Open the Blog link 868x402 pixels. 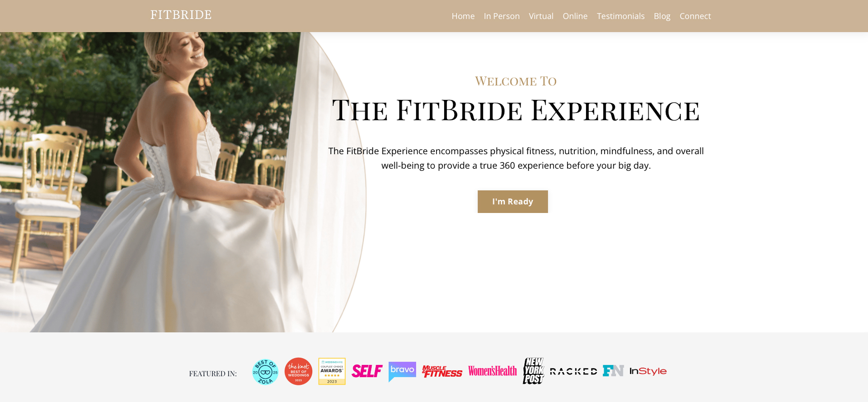pos(662,16)
